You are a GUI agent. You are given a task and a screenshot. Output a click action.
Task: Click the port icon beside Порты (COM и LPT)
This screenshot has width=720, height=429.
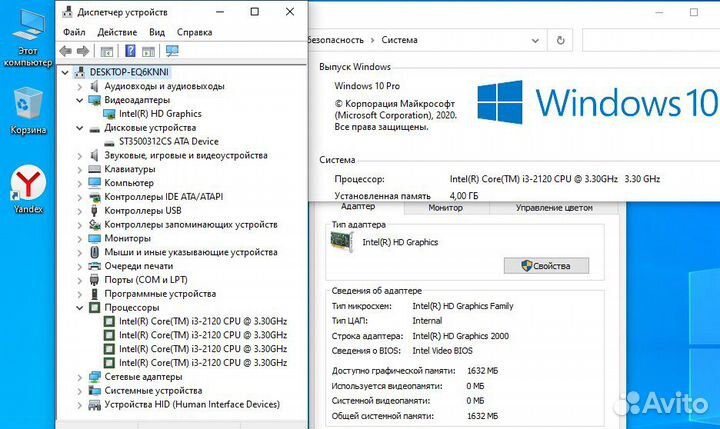[x=94, y=280]
